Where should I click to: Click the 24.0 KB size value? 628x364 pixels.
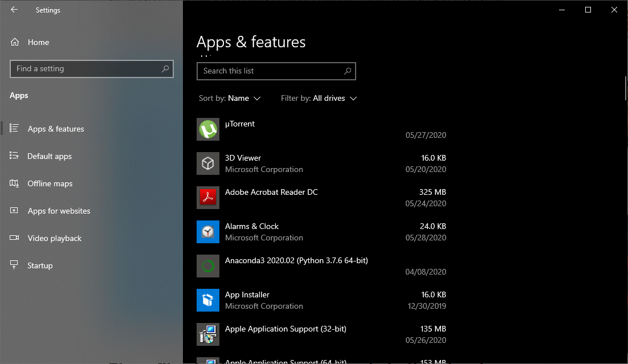(x=433, y=226)
